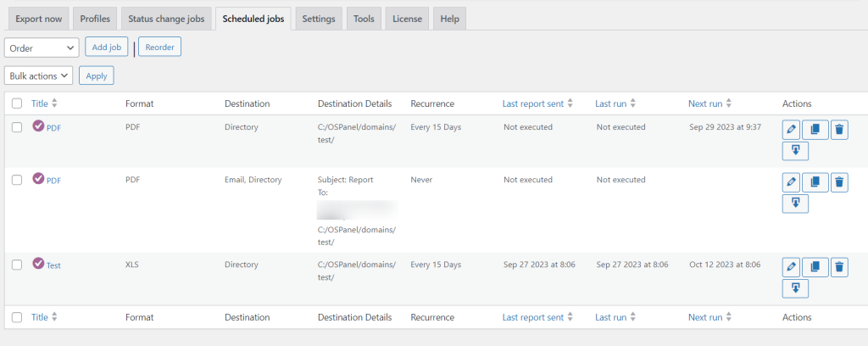Delete the PDF job with Email, Directory destination
This screenshot has width=868, height=346.
pyautogui.click(x=839, y=181)
